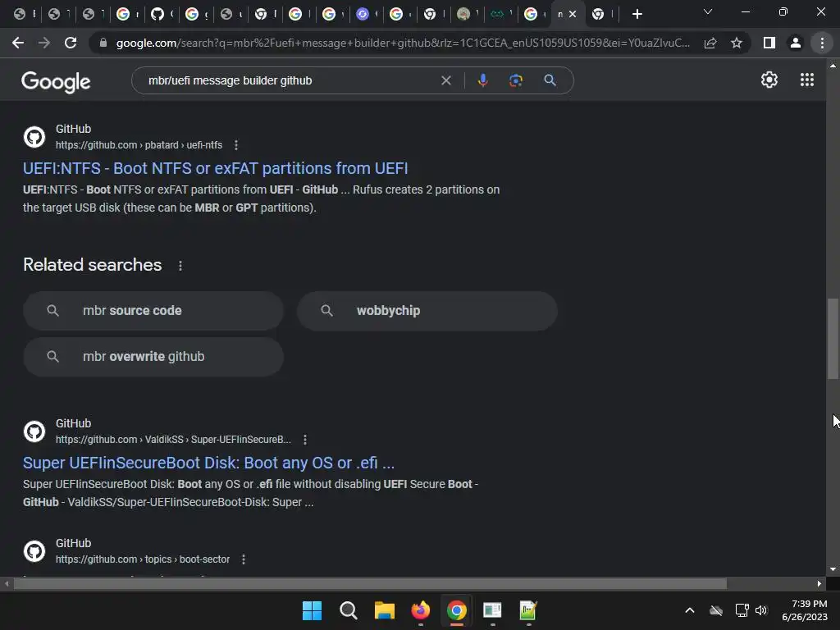
Task: Open the tab search dropdown arrow
Action: [708, 11]
